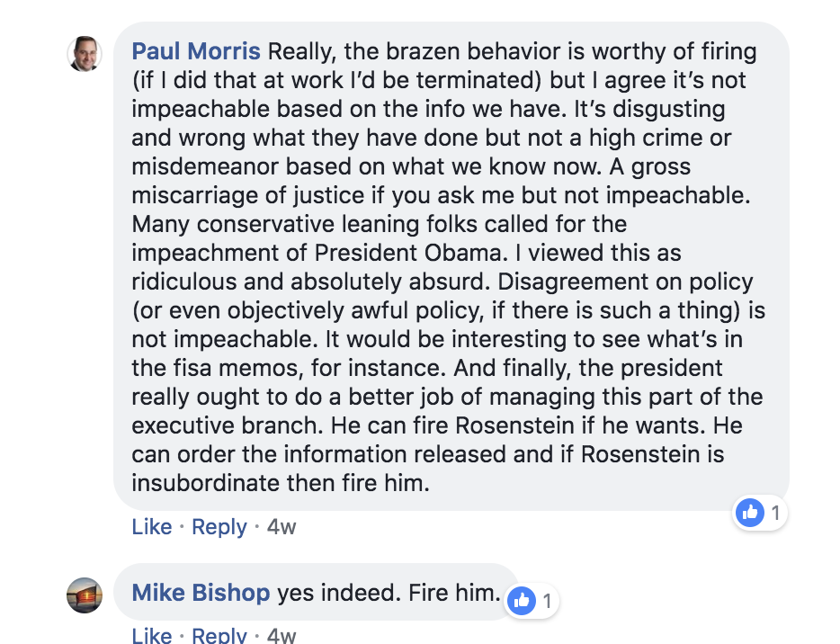The image size is (840, 644).
Task: Open Mike Bishop's profile name link
Action: point(201,593)
